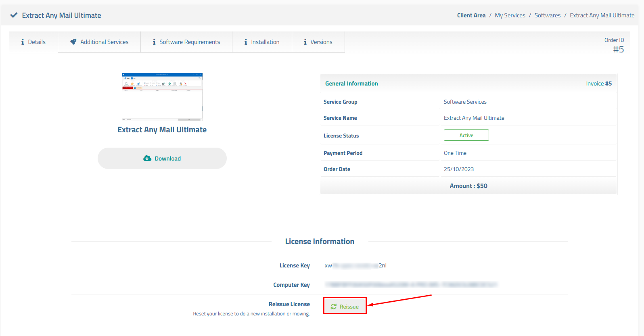Open Softwares breadcrumb link
The width and height of the screenshot is (644, 336).
click(x=548, y=15)
